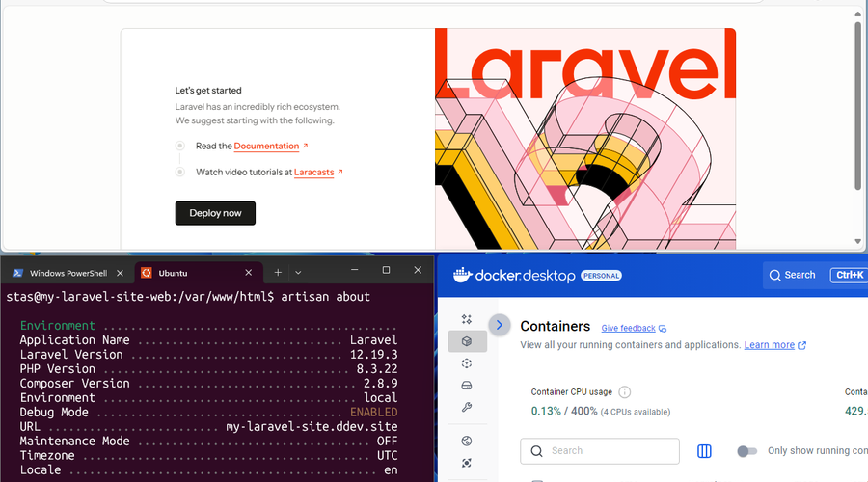Image resolution: width=868 pixels, height=482 pixels.
Task: Open the Docker Hub globe icon in sidebar
Action: 467,442
